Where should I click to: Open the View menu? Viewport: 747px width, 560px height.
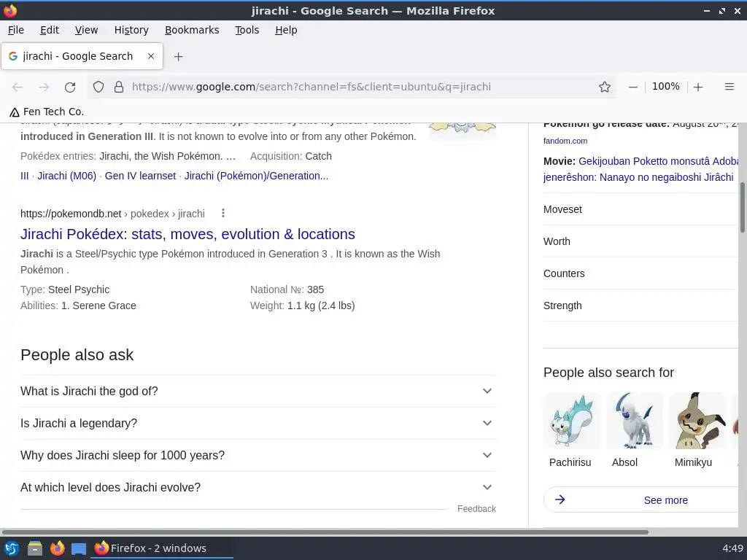86,30
